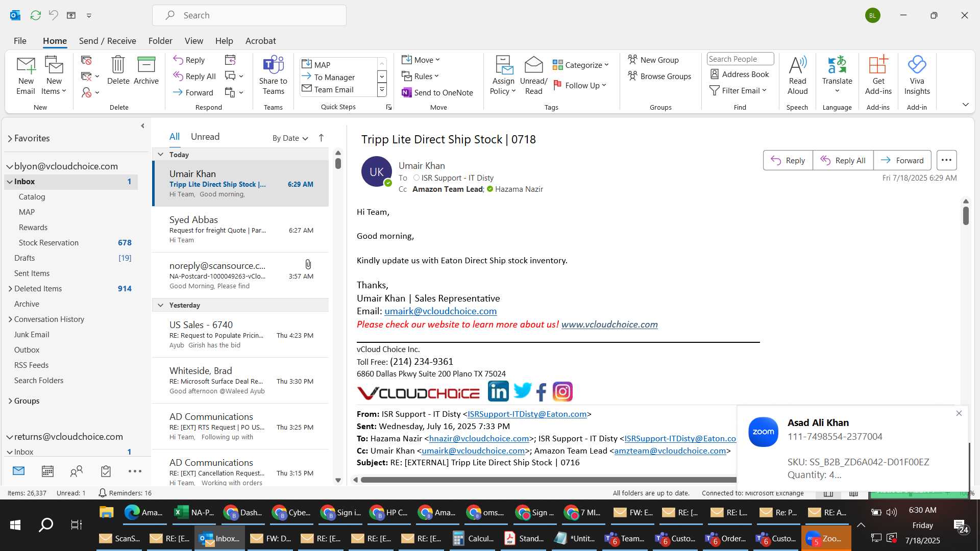Open the File menu

[x=20, y=41]
